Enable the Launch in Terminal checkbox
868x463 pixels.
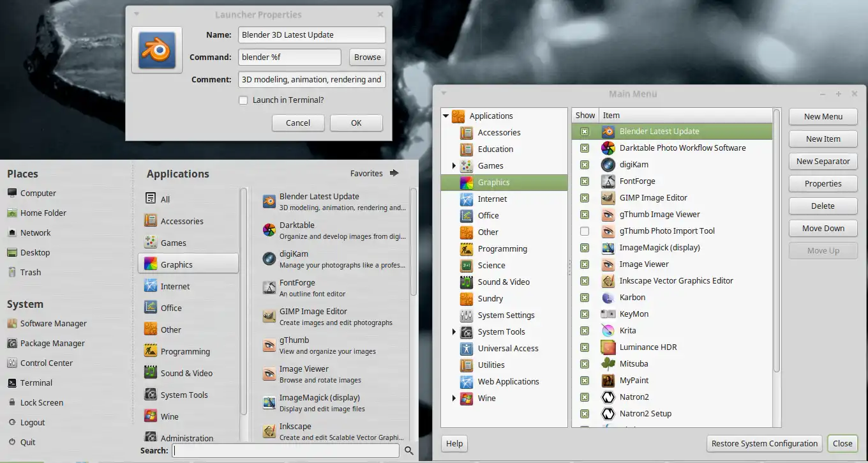[x=243, y=100]
